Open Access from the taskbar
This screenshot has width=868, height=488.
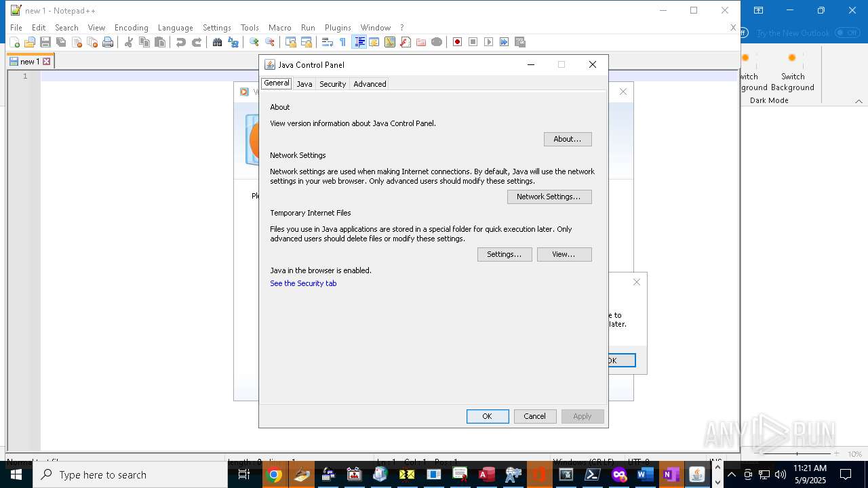click(486, 474)
